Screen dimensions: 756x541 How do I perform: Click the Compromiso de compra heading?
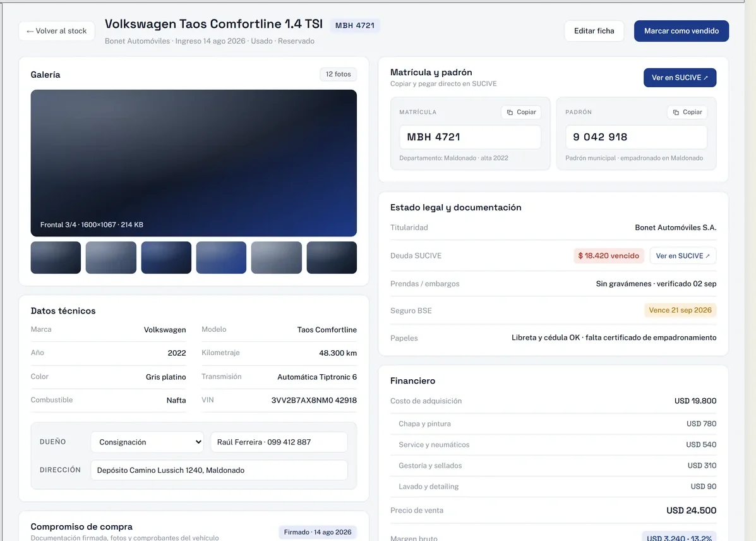[81, 526]
